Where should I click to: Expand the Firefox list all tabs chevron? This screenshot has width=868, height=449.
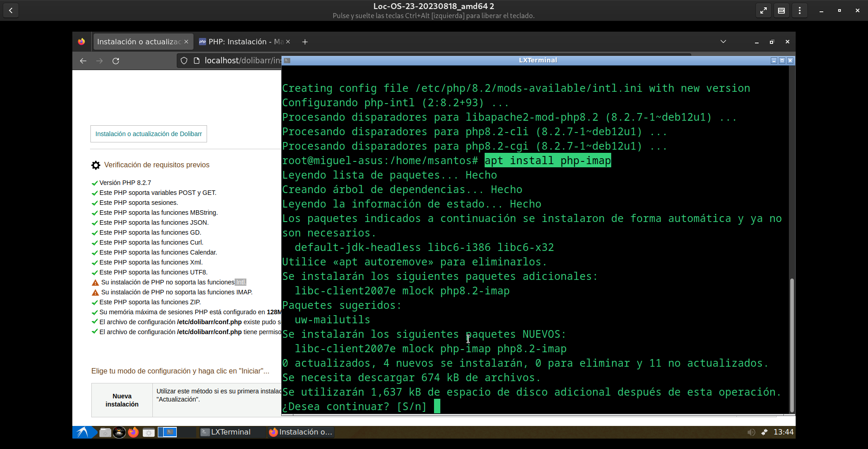click(x=723, y=42)
